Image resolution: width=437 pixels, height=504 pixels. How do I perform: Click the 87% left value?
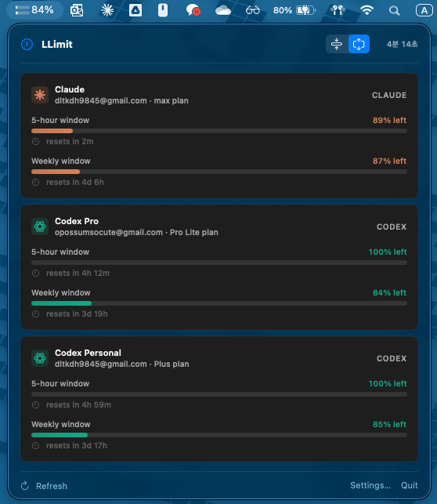(389, 161)
